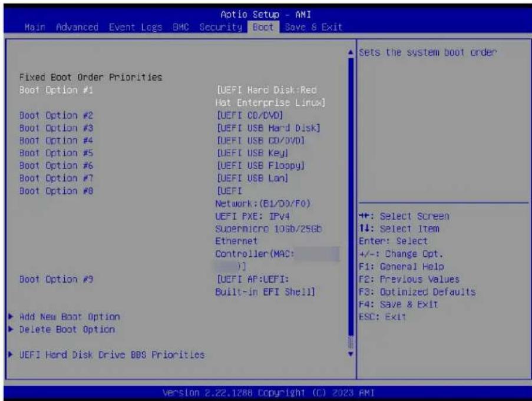Open Delete Boot Option submenu

pos(67,330)
